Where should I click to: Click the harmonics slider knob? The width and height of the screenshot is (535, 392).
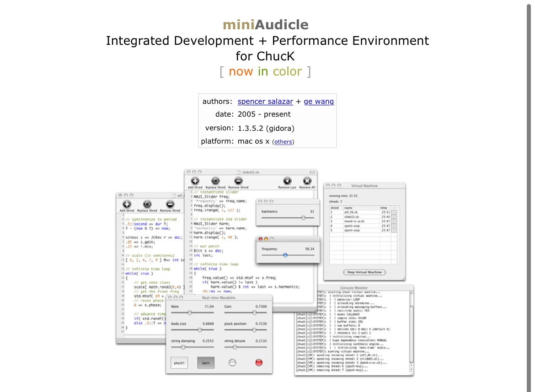(303, 218)
